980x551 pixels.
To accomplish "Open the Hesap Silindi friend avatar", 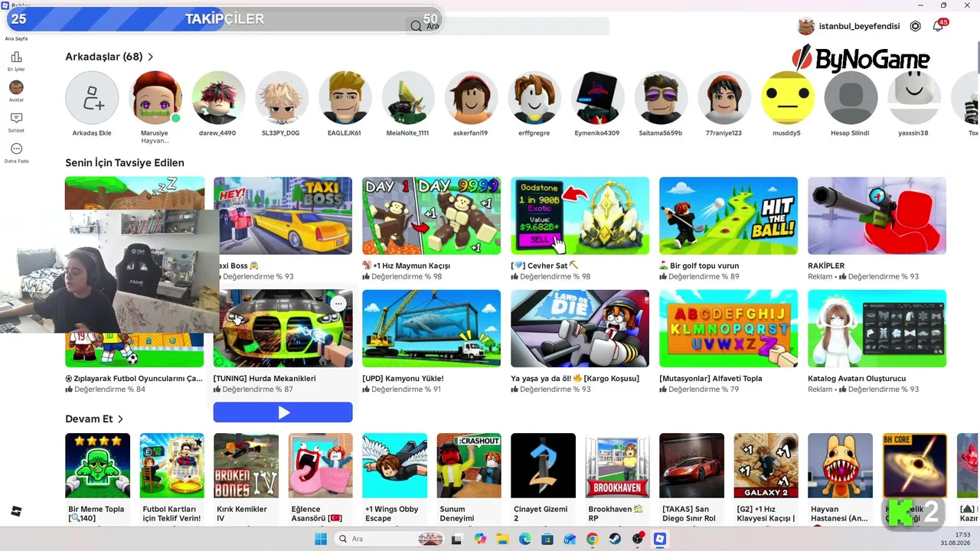I will click(x=851, y=98).
